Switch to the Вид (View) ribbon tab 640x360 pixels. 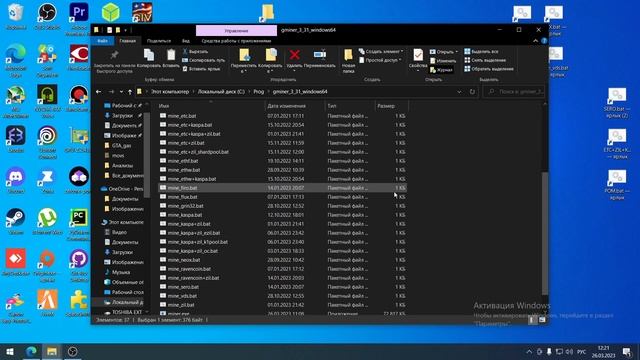186,41
